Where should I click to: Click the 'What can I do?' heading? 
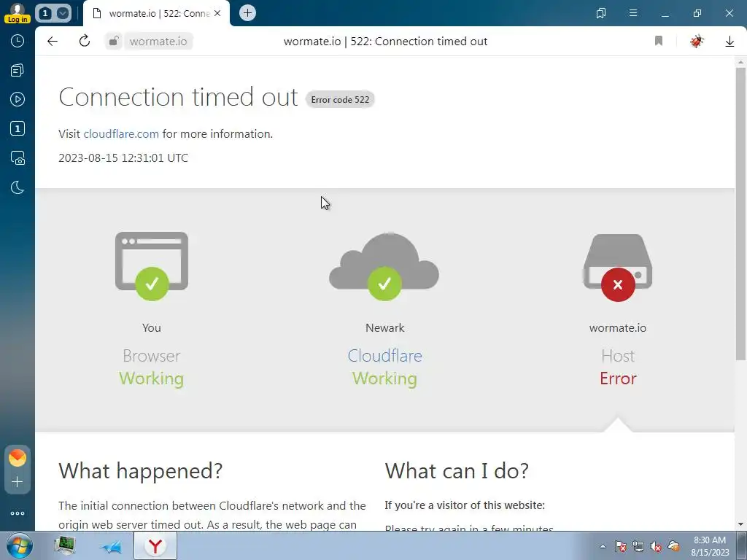click(x=457, y=470)
